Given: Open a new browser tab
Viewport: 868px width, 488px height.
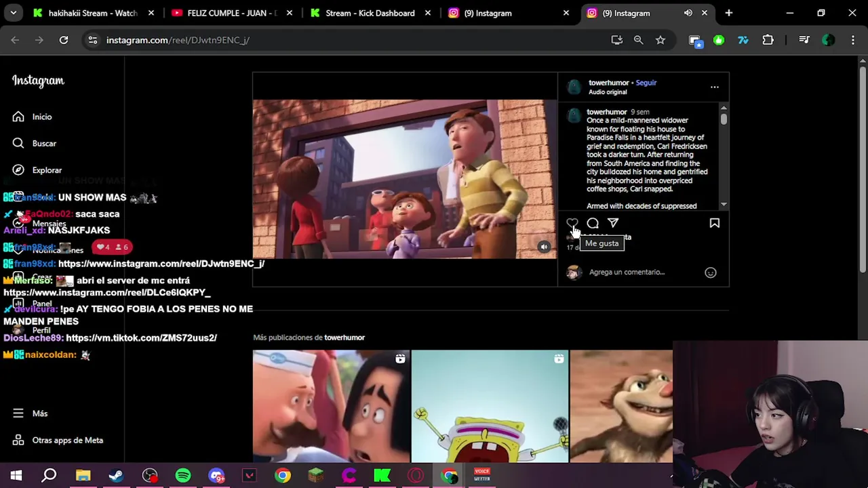Looking at the screenshot, I should point(728,13).
